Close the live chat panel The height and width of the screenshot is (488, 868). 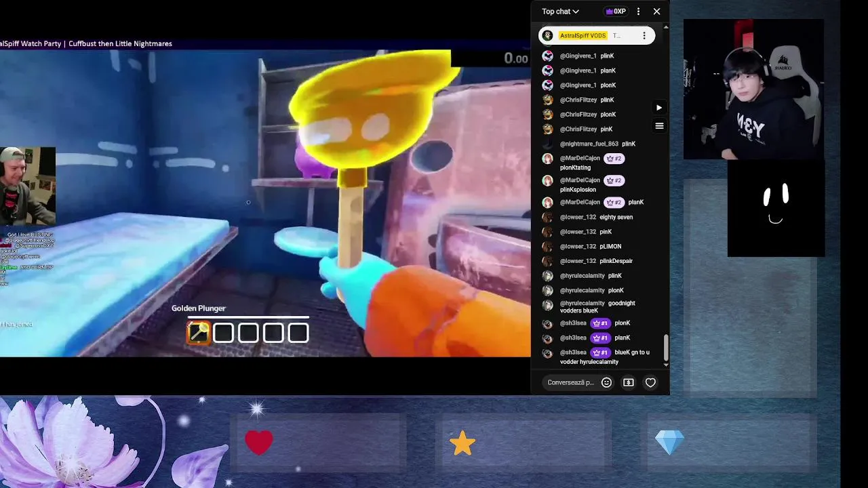click(x=656, y=12)
